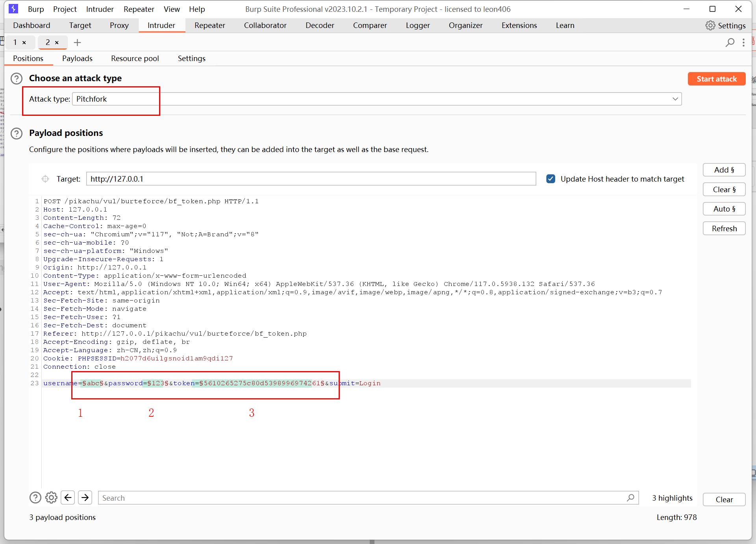
Task: Click the §123§ password payload marker
Action: 157,383
